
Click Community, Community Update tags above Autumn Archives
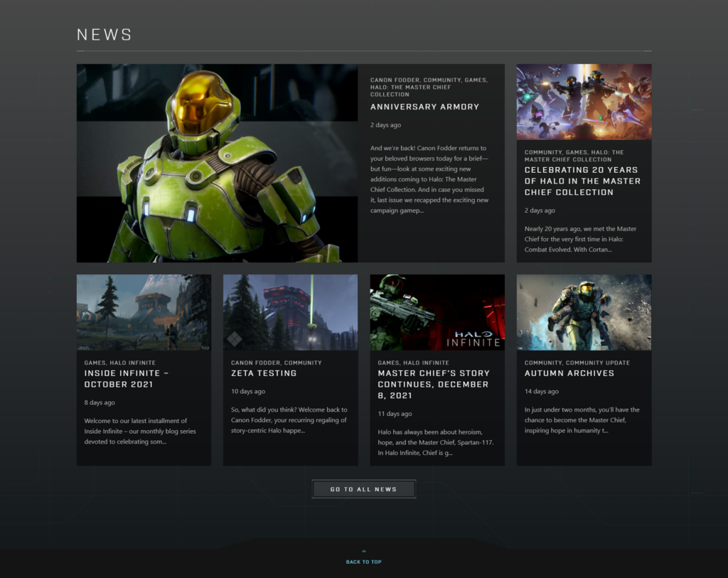coord(577,363)
